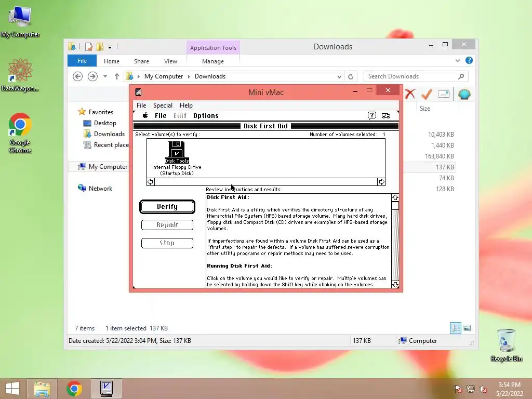Go forward with the Explorer forward arrow
This screenshot has height=399, width=532.
pyautogui.click(x=92, y=76)
